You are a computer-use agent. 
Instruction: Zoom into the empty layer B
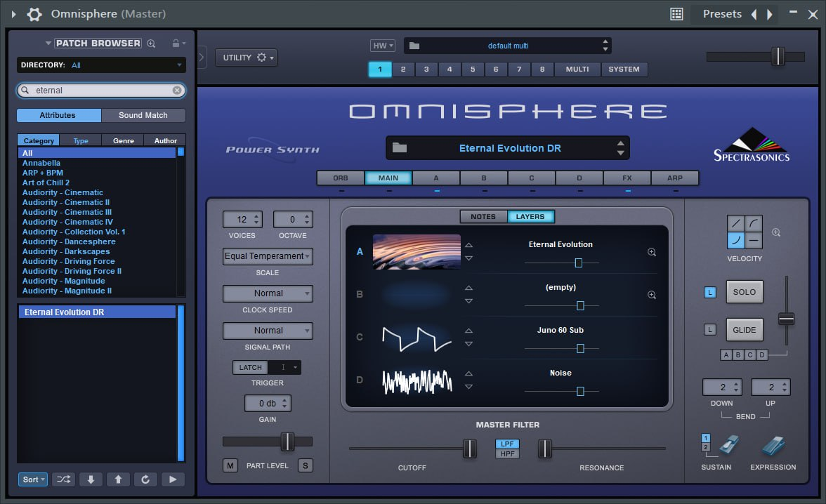pos(652,295)
